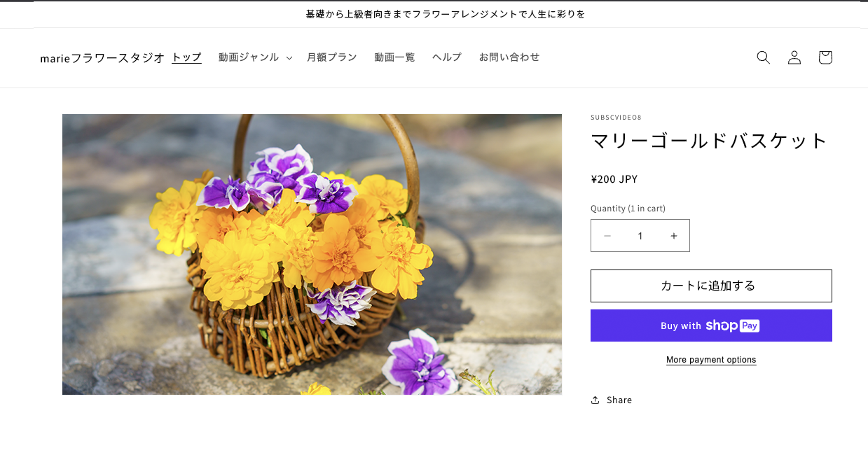This screenshot has height=469, width=868.
Task: Open the 動画一覧 page
Action: click(x=394, y=57)
